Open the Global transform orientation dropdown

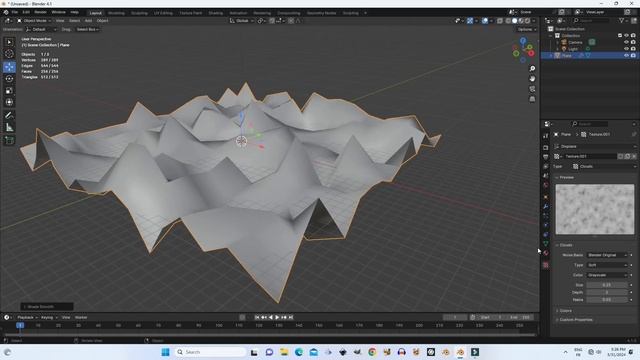[x=242, y=20]
